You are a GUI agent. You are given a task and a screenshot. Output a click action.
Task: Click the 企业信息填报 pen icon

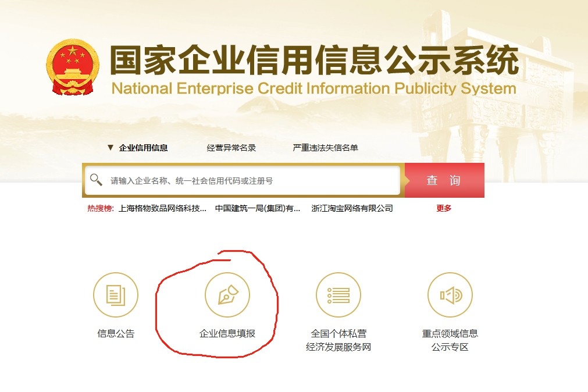tap(227, 294)
